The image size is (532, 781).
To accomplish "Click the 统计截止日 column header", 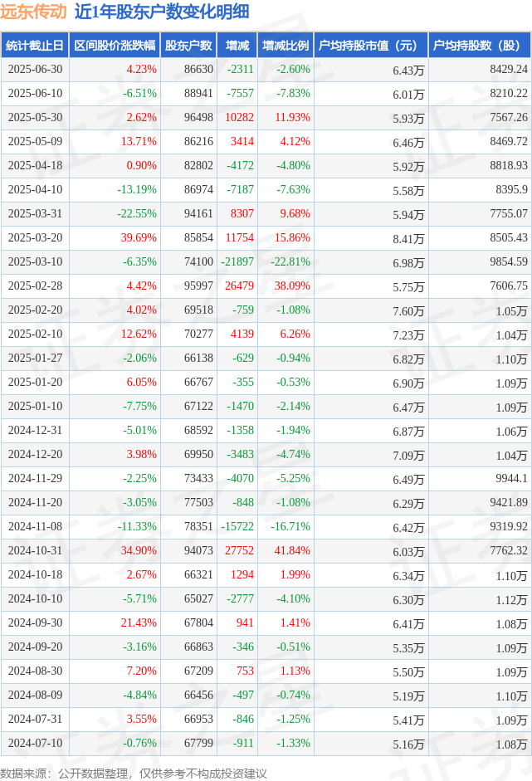I will point(35,46).
